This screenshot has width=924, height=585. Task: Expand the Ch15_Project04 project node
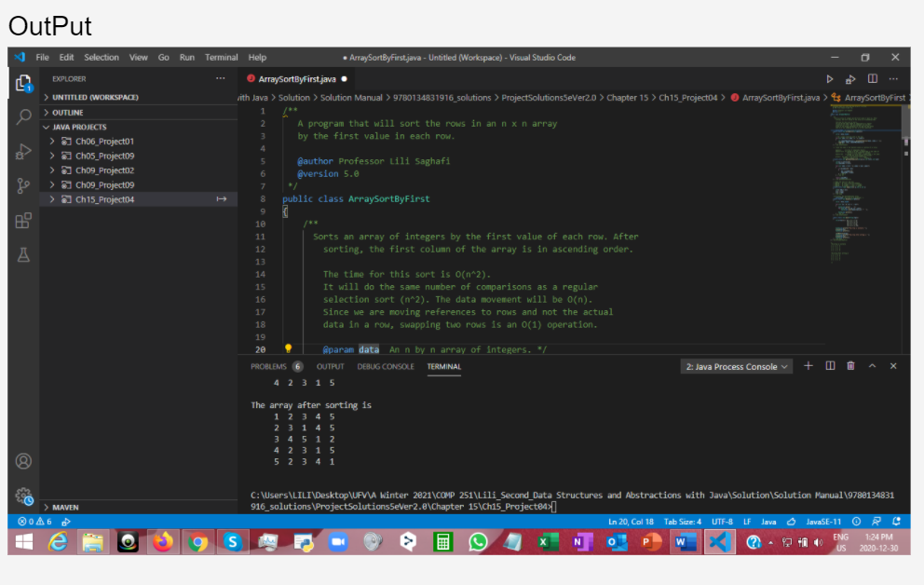click(x=53, y=199)
